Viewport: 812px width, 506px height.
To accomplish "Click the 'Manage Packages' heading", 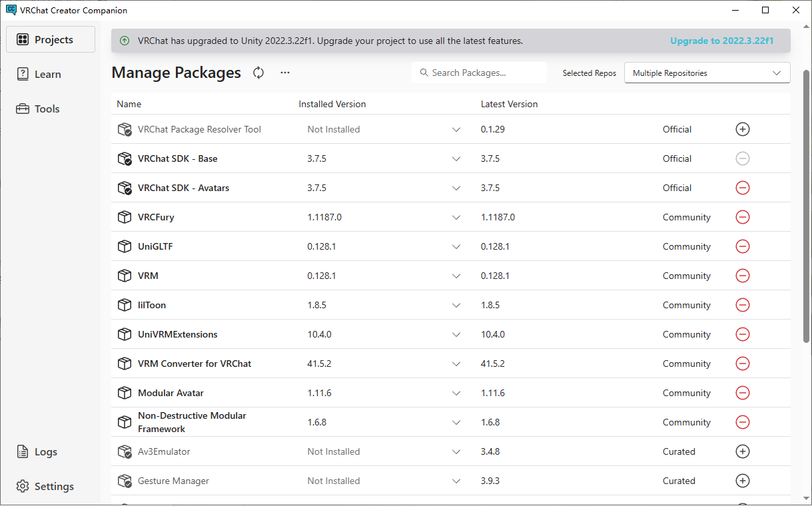I will 177,73.
